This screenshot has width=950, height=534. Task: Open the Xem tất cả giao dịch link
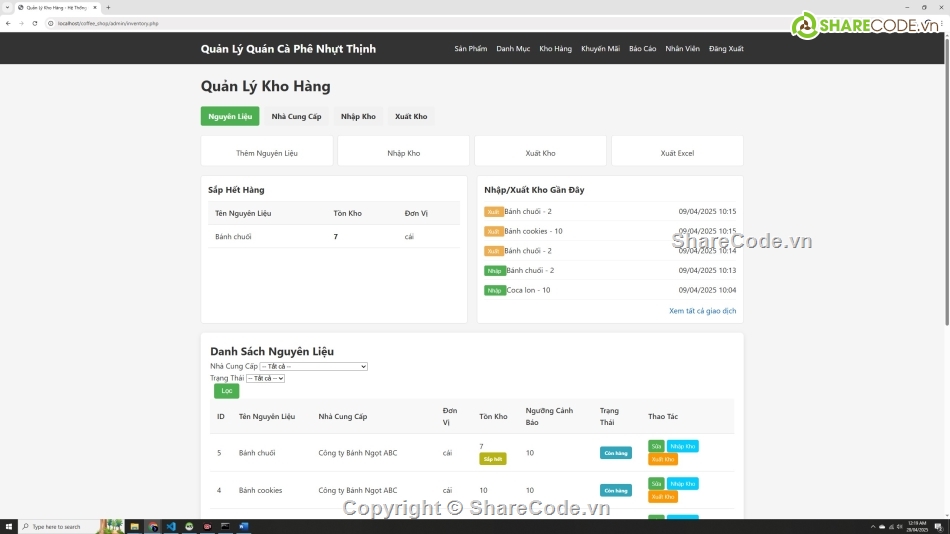702,311
